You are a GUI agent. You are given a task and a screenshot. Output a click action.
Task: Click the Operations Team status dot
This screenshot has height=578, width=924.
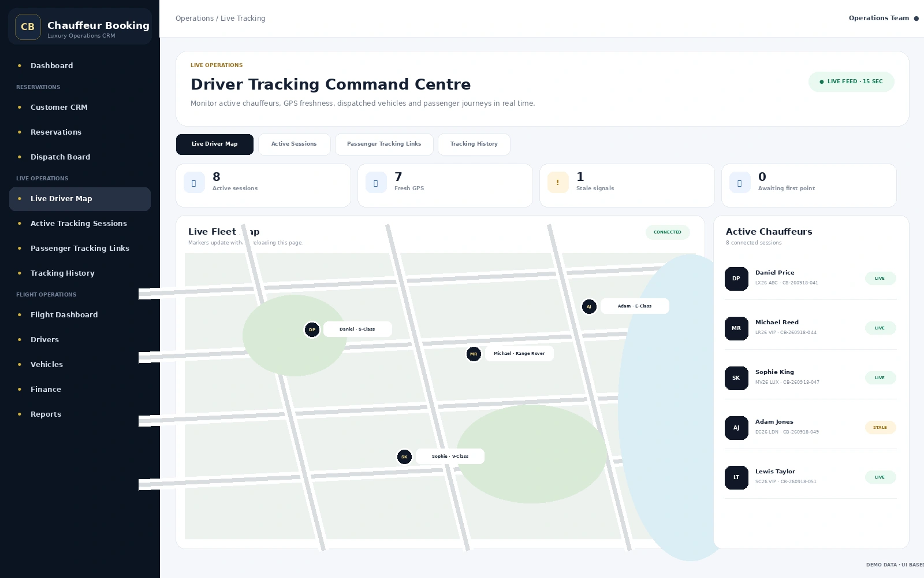[916, 18]
